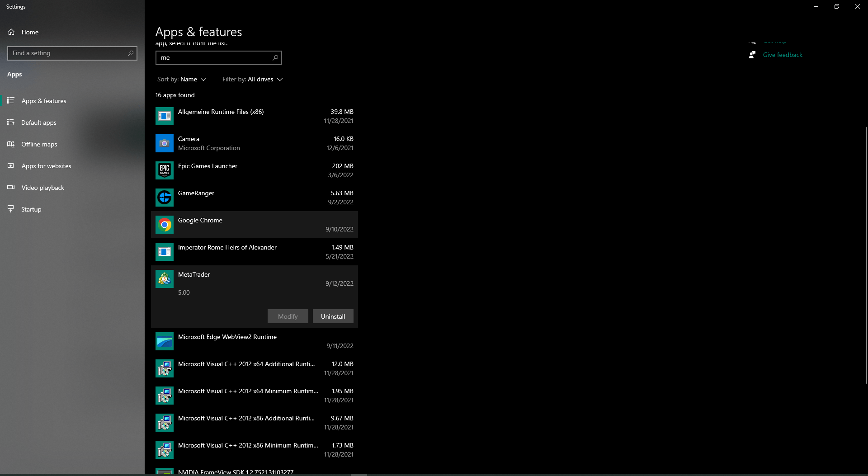Image resolution: width=868 pixels, height=476 pixels.
Task: Uninstall MetaTrader
Action: tap(333, 316)
